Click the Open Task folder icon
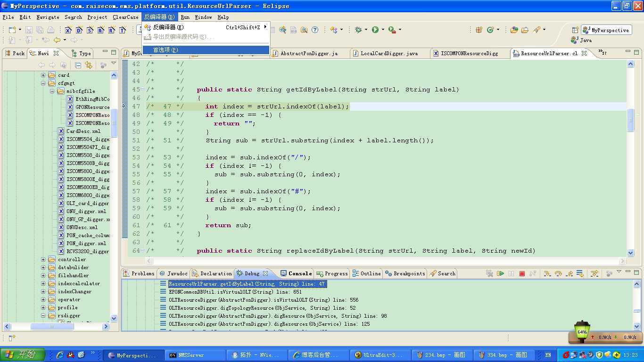Screen dimensions: 644x362 click(525, 30)
